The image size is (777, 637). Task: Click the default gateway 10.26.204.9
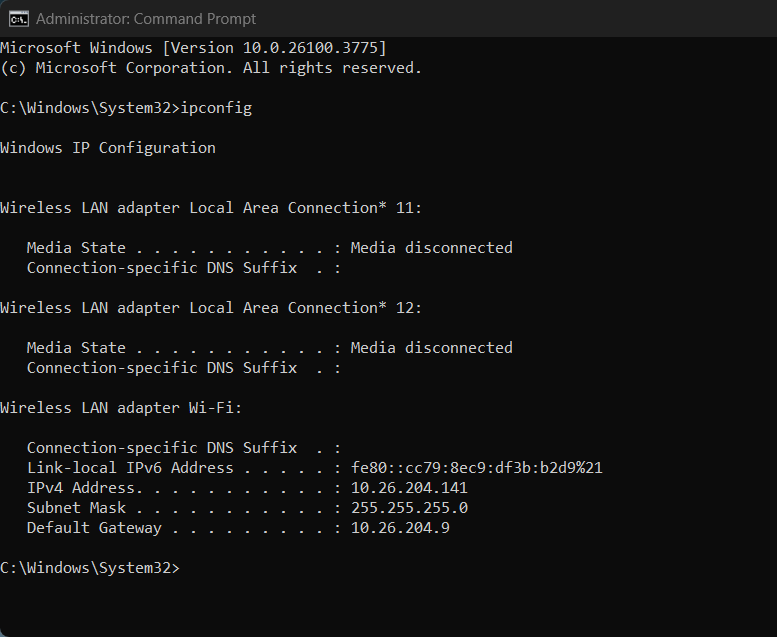tap(400, 527)
